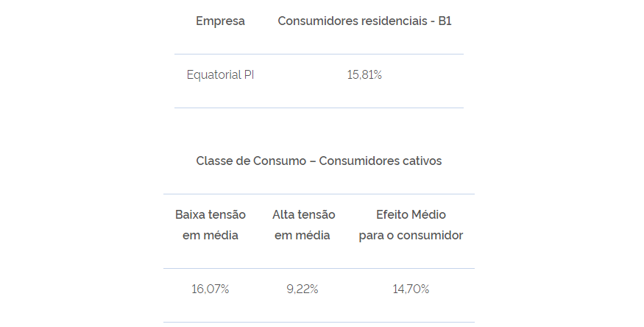The image size is (644, 327).
Task: Click the word Consumidores in first header
Action: (317, 21)
